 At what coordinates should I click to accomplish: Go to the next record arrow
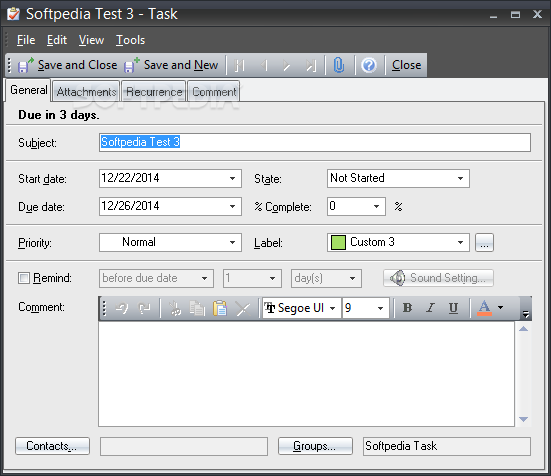(287, 65)
